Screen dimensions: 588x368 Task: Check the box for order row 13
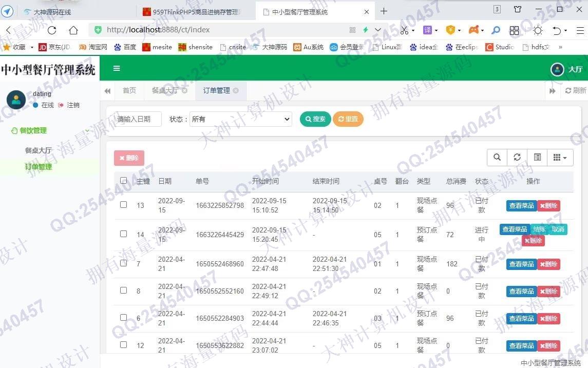tap(123, 205)
